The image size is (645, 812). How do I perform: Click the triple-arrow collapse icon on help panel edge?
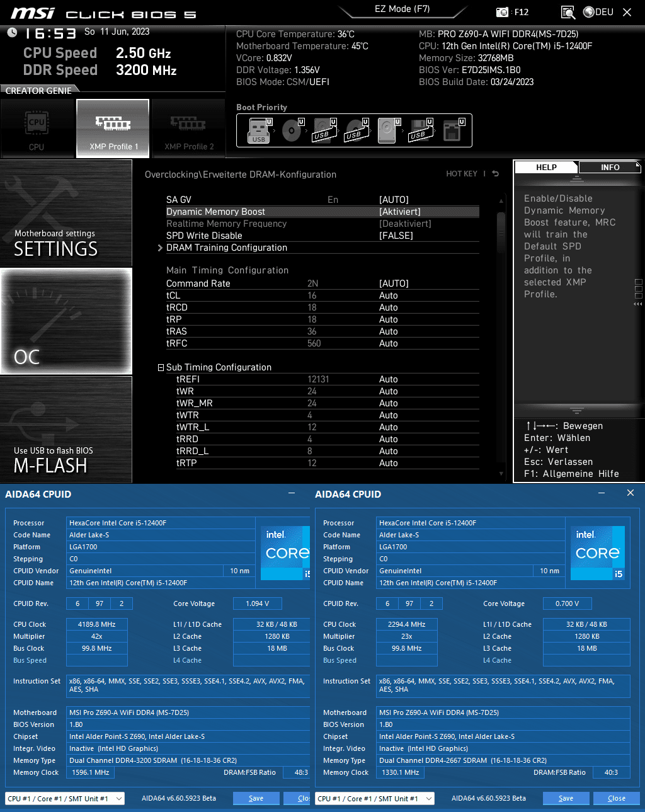637,304
